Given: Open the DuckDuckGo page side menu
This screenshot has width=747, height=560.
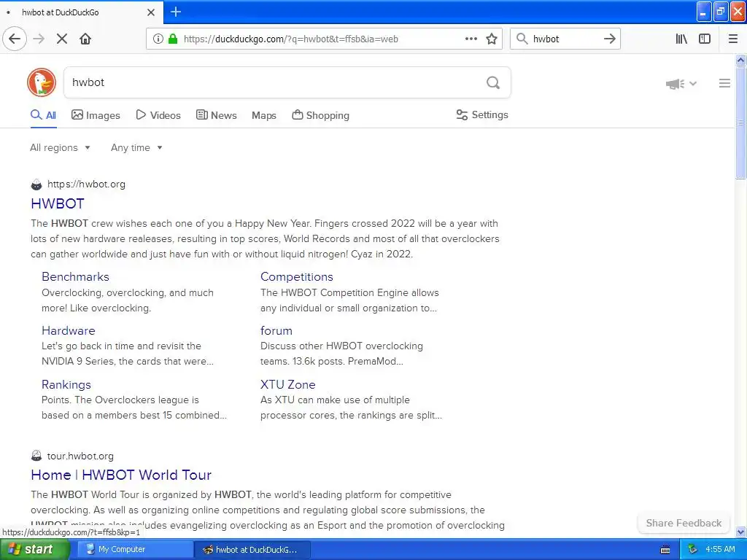Looking at the screenshot, I should (724, 83).
